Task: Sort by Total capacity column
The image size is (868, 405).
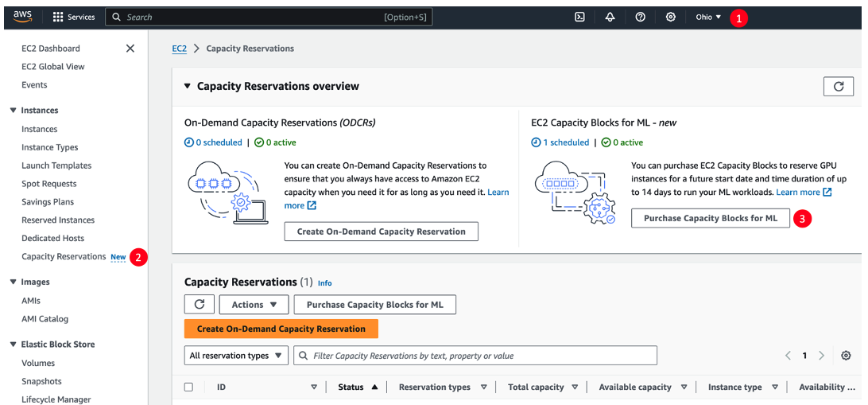Action: click(x=575, y=387)
